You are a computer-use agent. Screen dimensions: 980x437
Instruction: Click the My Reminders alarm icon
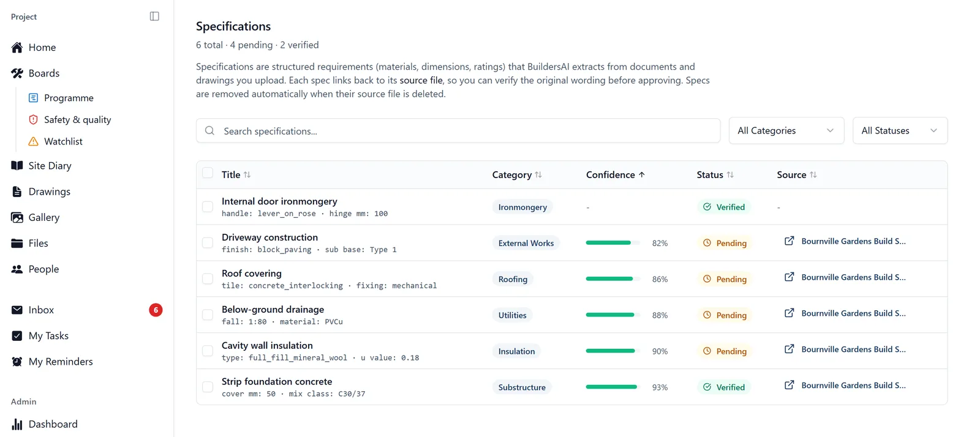(x=17, y=361)
